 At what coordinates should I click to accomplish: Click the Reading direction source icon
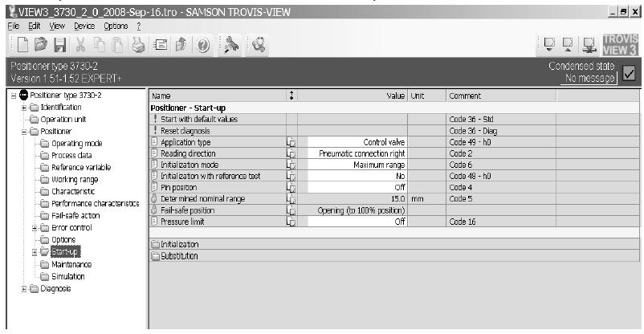click(291, 153)
